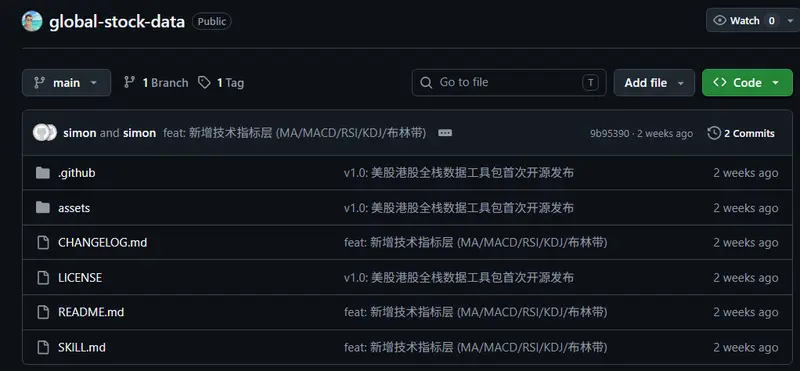Toggle Watch on this repository
800x371 pixels.
point(745,20)
